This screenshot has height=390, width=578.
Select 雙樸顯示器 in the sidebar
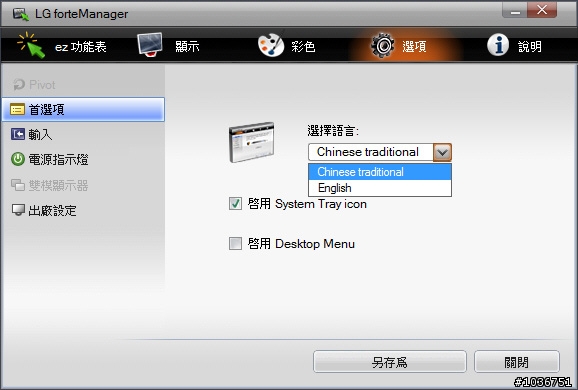[x=83, y=185]
